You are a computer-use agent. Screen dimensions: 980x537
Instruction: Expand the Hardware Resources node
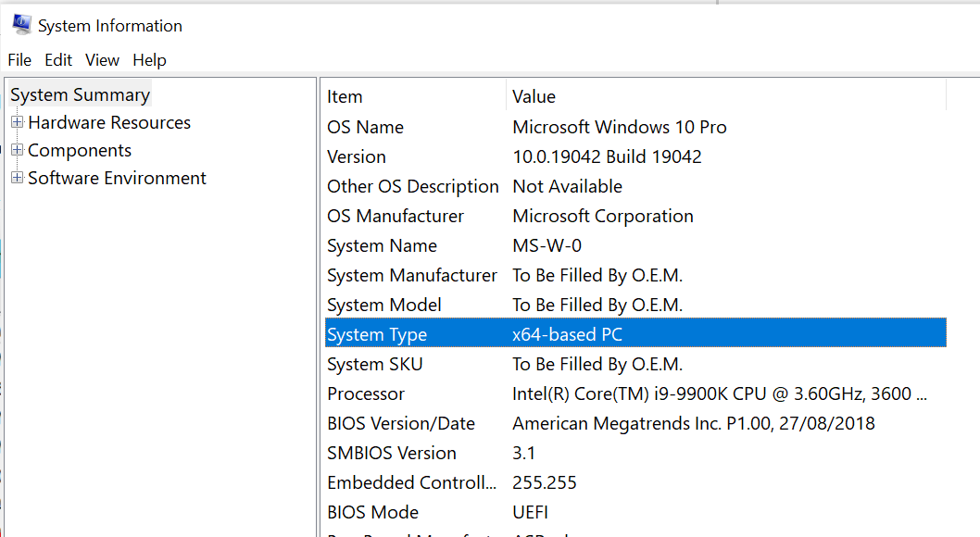click(18, 122)
